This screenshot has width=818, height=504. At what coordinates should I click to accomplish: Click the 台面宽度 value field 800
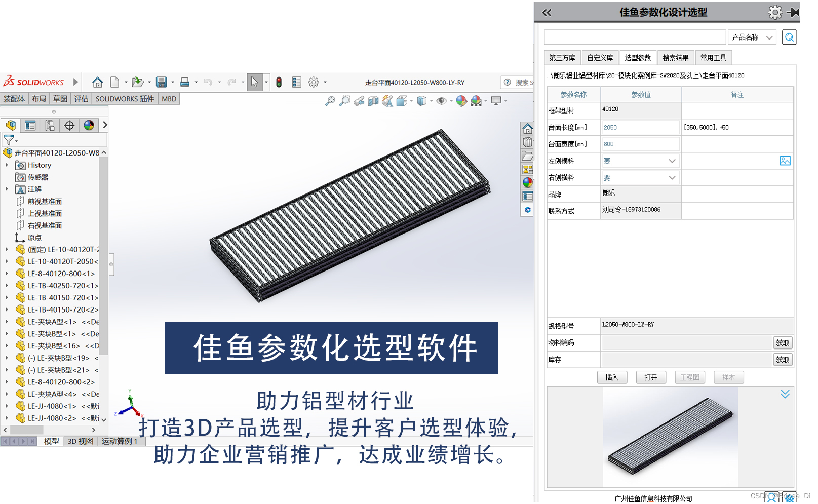(x=640, y=144)
